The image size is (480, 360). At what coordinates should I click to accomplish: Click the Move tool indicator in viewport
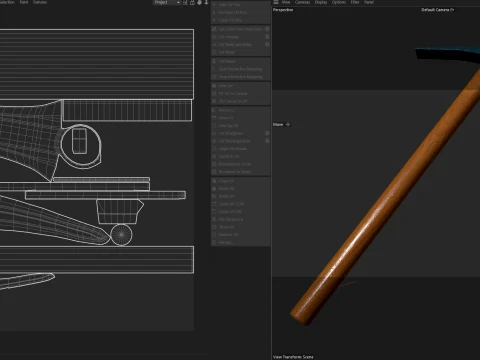pos(282,124)
